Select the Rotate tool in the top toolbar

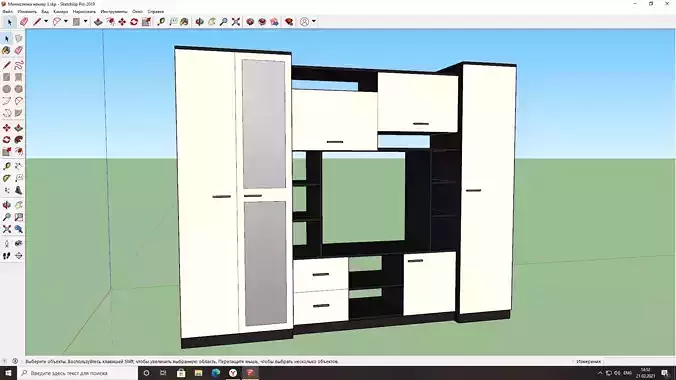pyautogui.click(x=134, y=22)
